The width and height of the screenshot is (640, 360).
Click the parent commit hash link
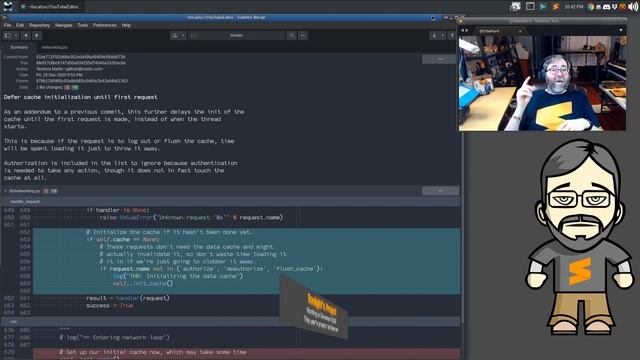click(82, 81)
